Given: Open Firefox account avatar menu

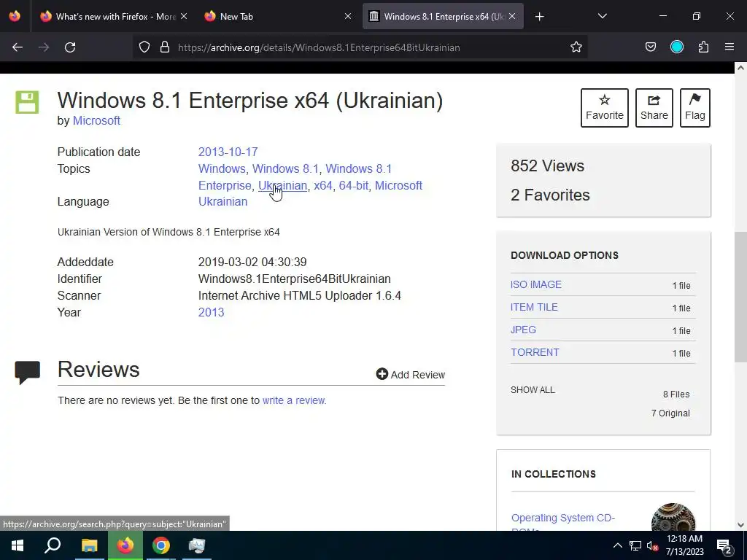Looking at the screenshot, I should [676, 47].
